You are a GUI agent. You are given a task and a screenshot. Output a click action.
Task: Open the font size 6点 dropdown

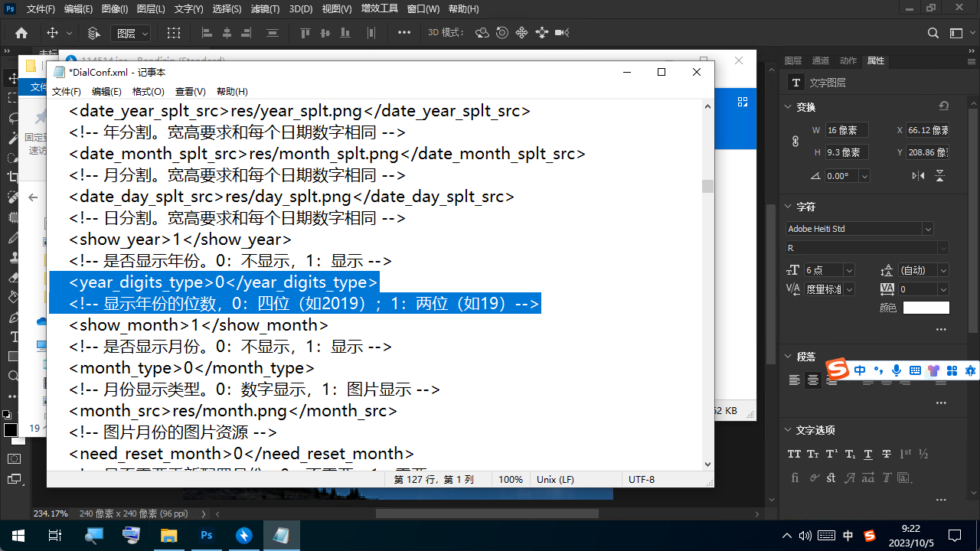coord(848,270)
